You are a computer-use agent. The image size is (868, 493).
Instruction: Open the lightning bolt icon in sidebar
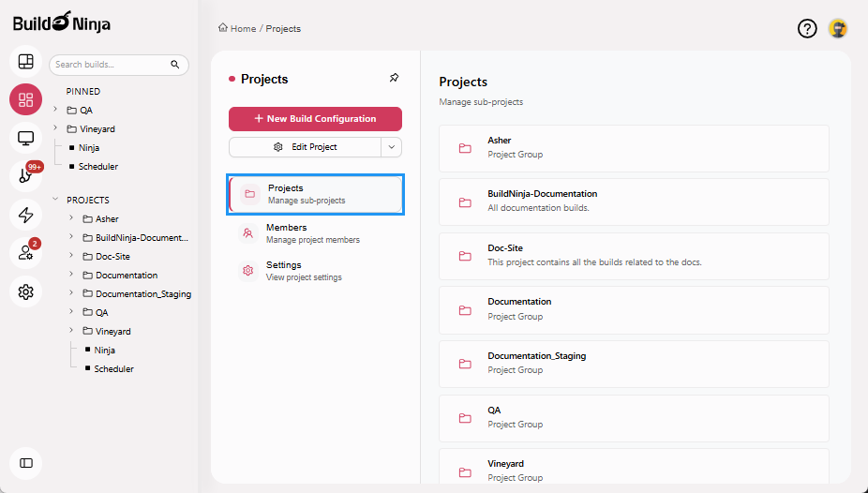point(25,215)
